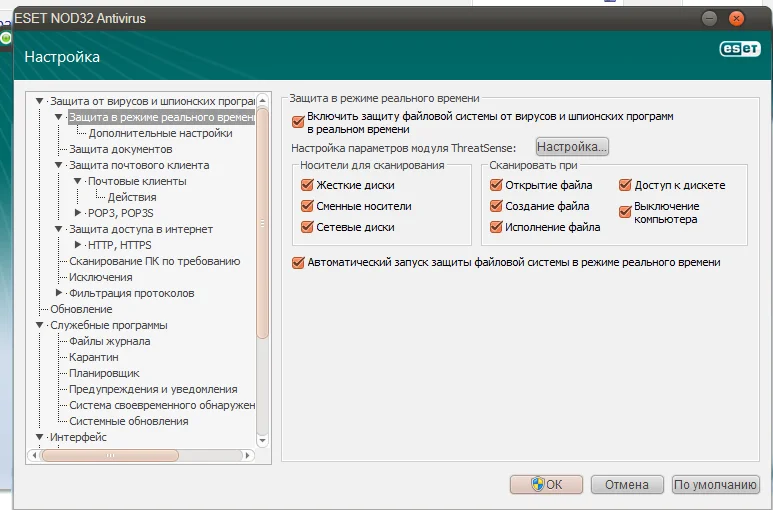Select Системные обновления tree item
773x510 pixels.
(x=128, y=421)
